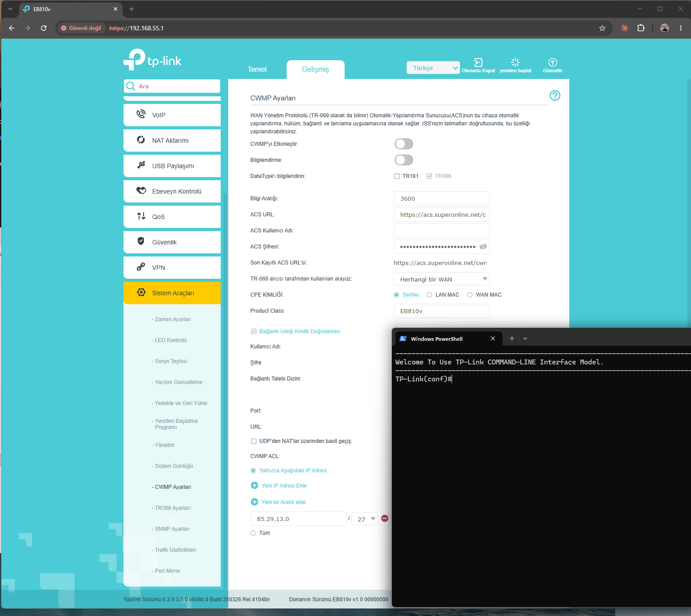Viewport: 691px width, 616px height.
Task: Check the TR181 checkbox
Action: click(x=397, y=176)
